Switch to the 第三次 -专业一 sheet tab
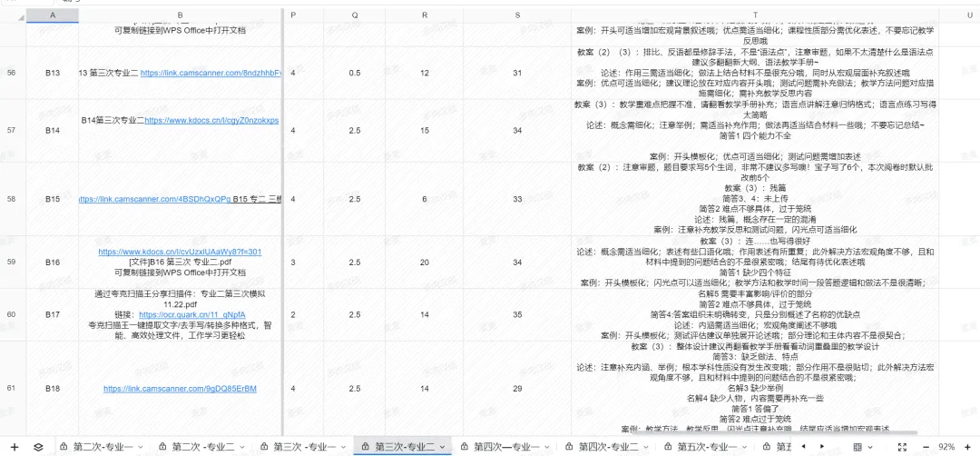This screenshot has width=980, height=456. coord(306,447)
